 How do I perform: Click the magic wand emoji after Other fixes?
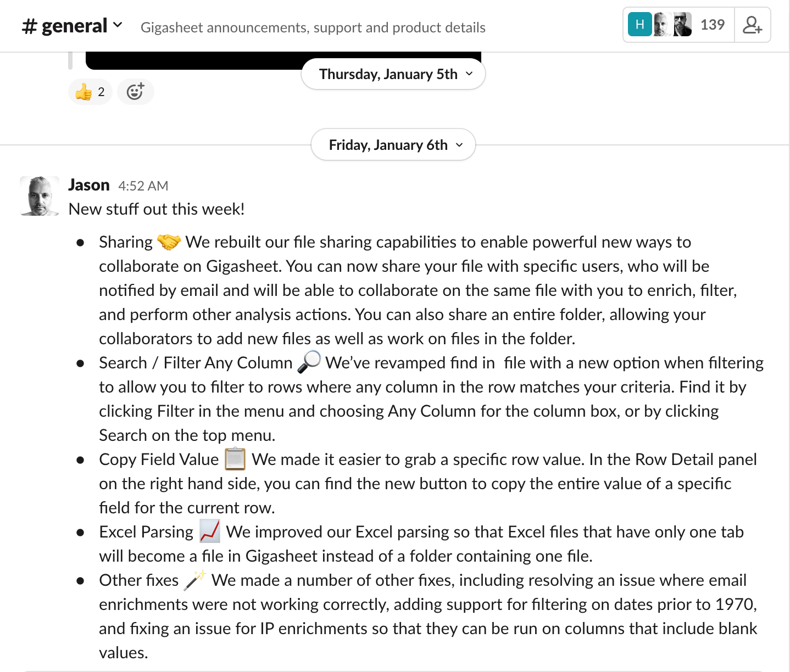(195, 580)
